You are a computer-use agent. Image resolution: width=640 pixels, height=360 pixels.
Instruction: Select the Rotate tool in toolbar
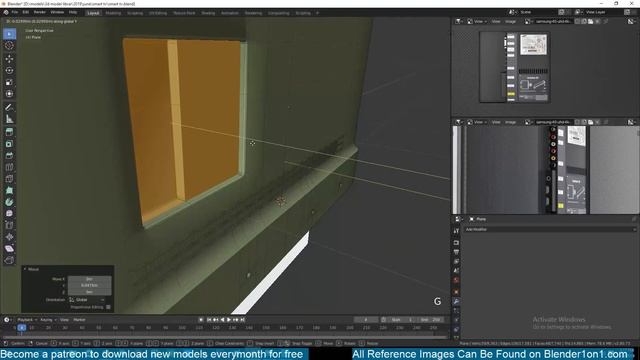tap(9, 70)
